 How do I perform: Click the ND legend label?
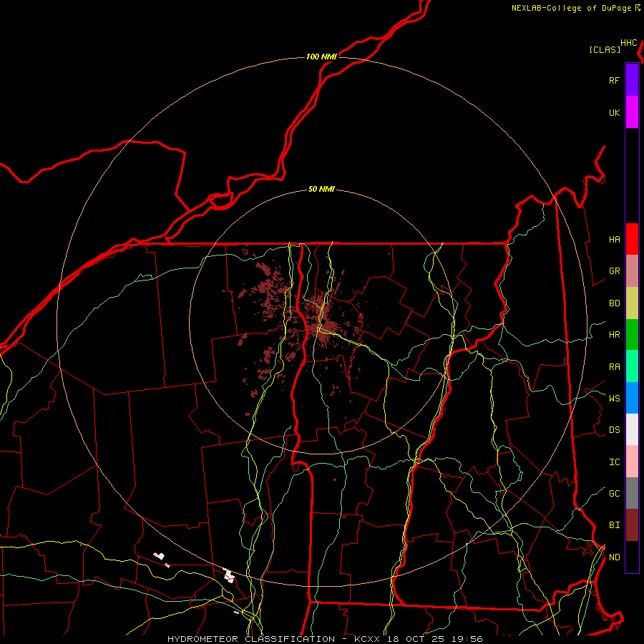click(x=614, y=557)
